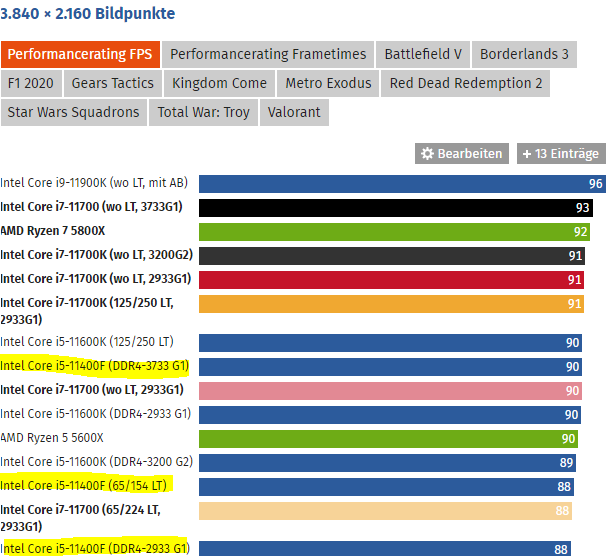Viewport: 612px width, 556px height.
Task: Click the i5-11400F (DDR4-3733 G1) bar
Action: 390,367
